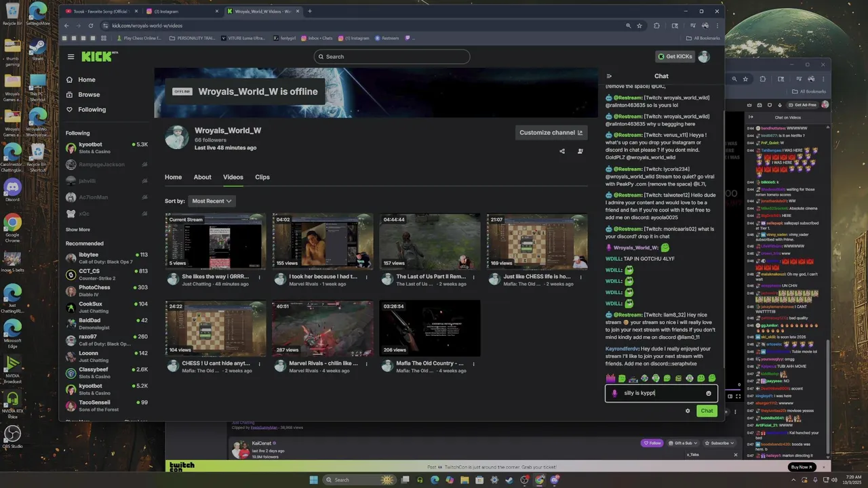Send message with green Chat button

pyautogui.click(x=707, y=411)
